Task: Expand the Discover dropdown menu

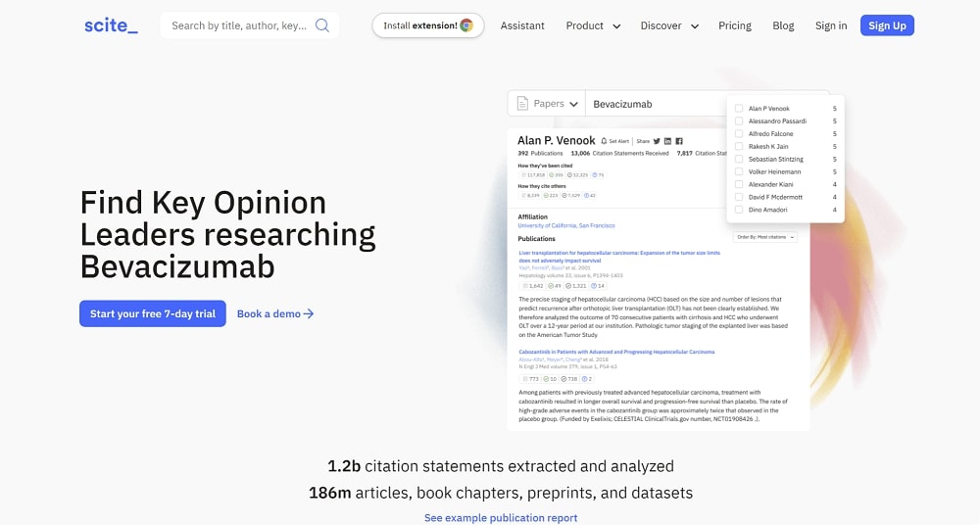Action: pyautogui.click(x=669, y=25)
